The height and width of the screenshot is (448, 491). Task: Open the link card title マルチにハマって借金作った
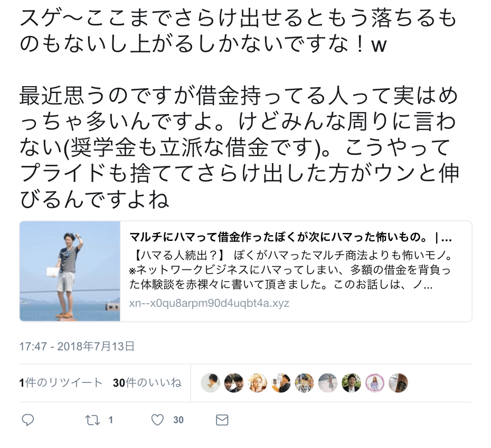tap(290, 238)
